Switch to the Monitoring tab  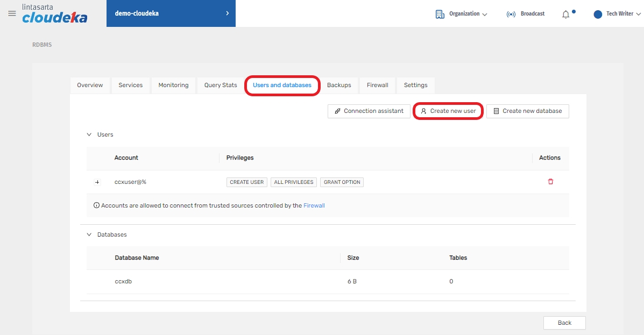pos(173,85)
